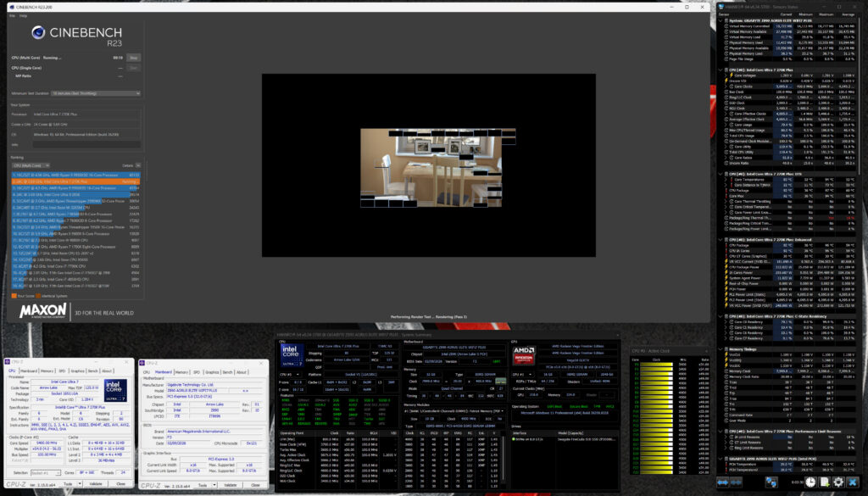Switch to the Memory tab in left CPU-Z
Image resolution: width=868 pixels, height=496 pixels.
(47, 371)
